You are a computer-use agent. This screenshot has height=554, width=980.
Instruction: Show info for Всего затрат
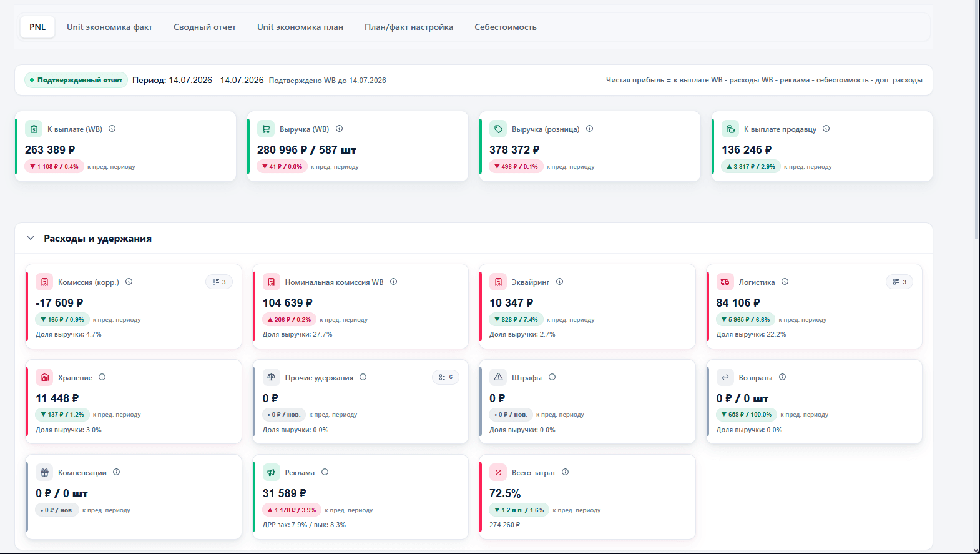(566, 472)
